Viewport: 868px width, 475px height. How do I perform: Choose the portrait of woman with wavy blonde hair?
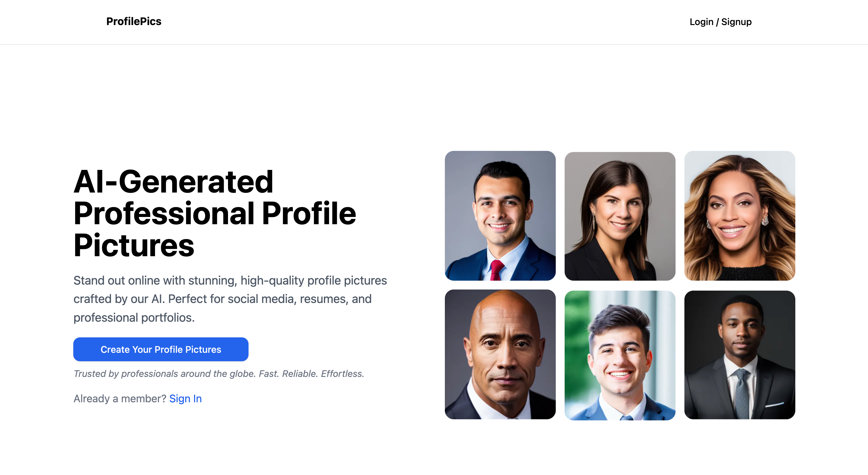click(739, 216)
